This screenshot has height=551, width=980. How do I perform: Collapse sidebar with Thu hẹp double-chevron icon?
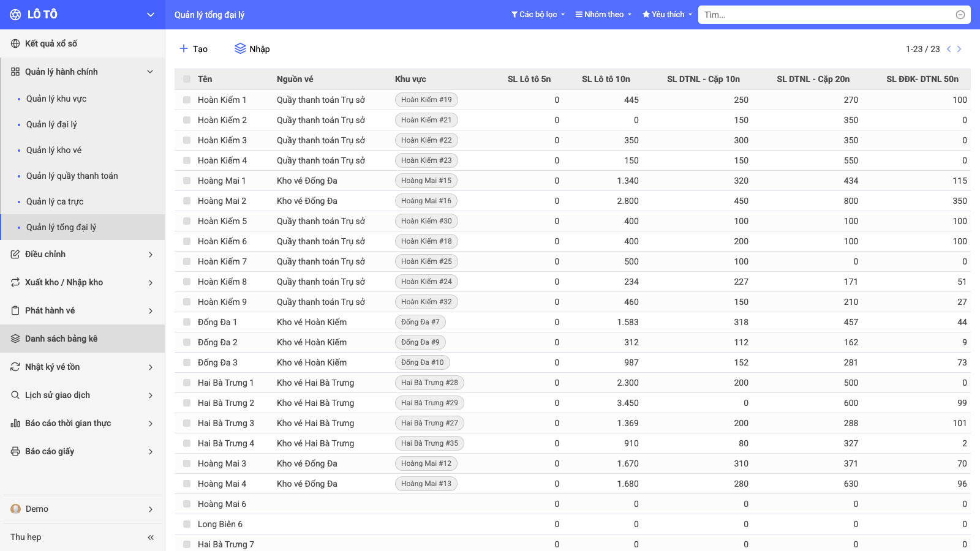coord(151,537)
